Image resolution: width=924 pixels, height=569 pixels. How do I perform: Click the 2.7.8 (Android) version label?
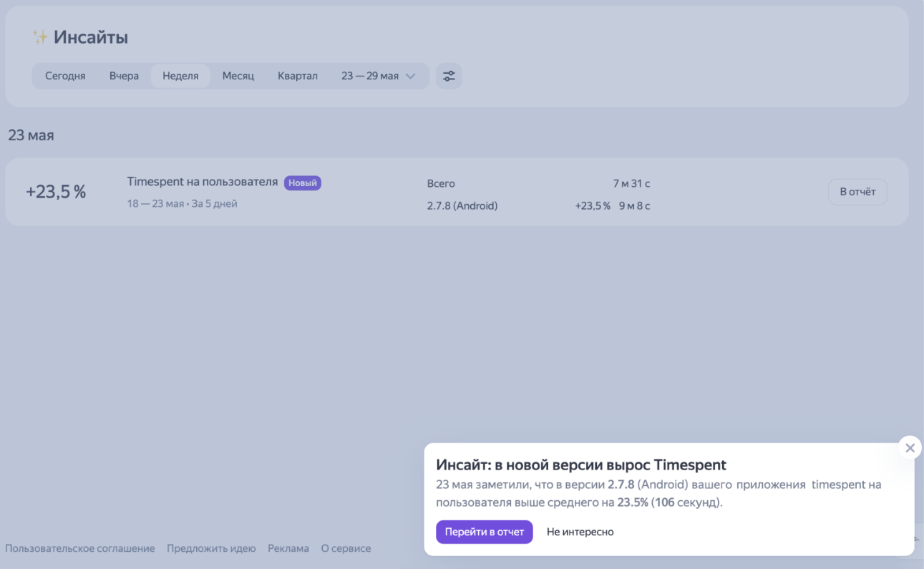click(462, 206)
